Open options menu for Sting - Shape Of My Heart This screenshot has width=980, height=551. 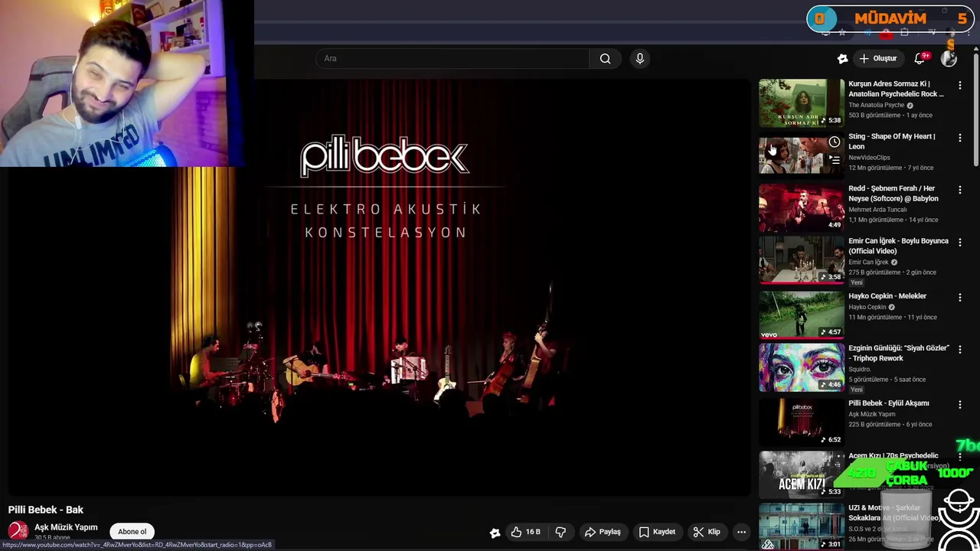(x=960, y=138)
